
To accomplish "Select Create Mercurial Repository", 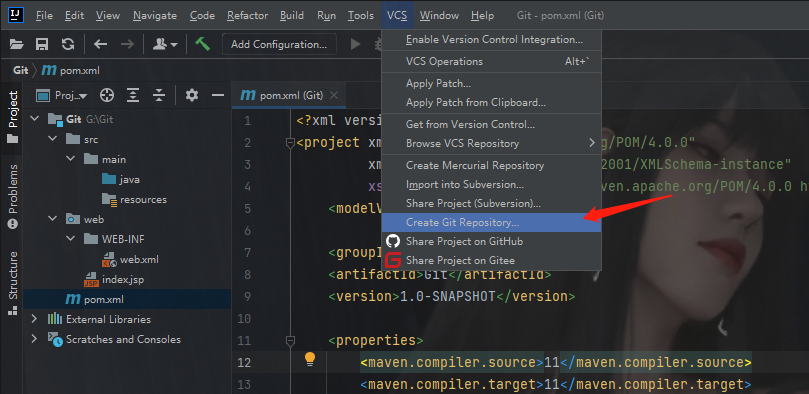I will 491,166.
